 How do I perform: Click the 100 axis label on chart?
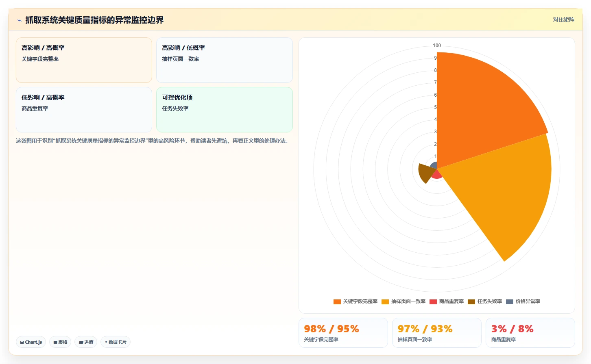tap(437, 45)
